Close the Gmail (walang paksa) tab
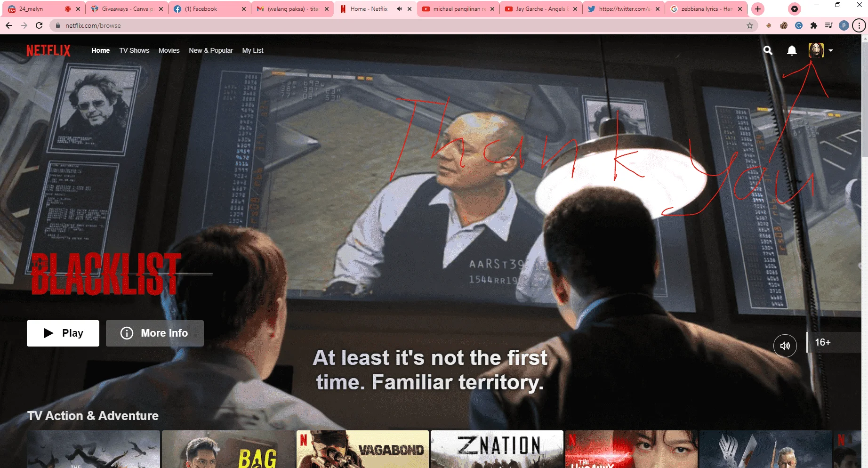 coord(327,9)
